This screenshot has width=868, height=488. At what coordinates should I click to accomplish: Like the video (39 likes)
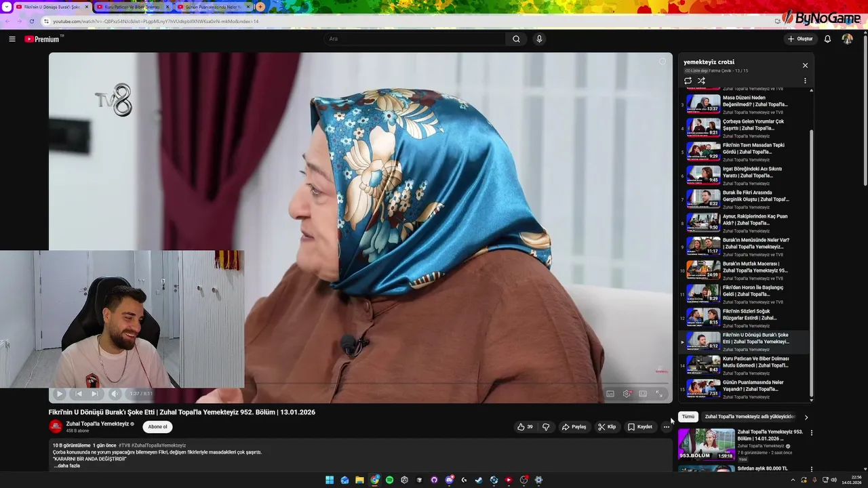525,427
